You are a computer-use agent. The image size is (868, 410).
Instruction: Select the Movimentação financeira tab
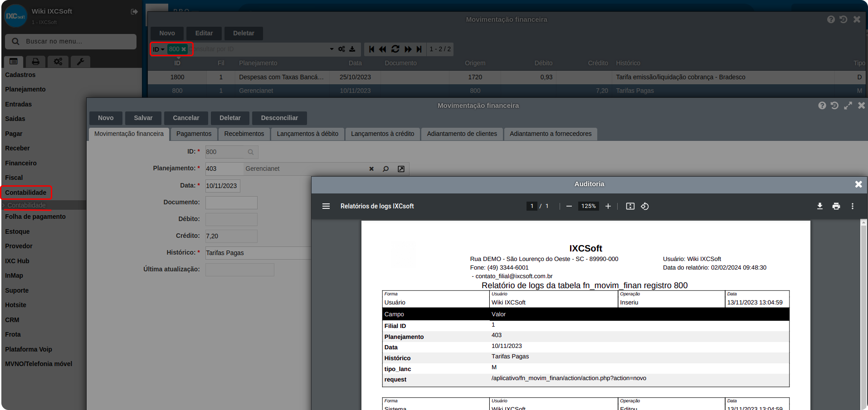tap(129, 134)
